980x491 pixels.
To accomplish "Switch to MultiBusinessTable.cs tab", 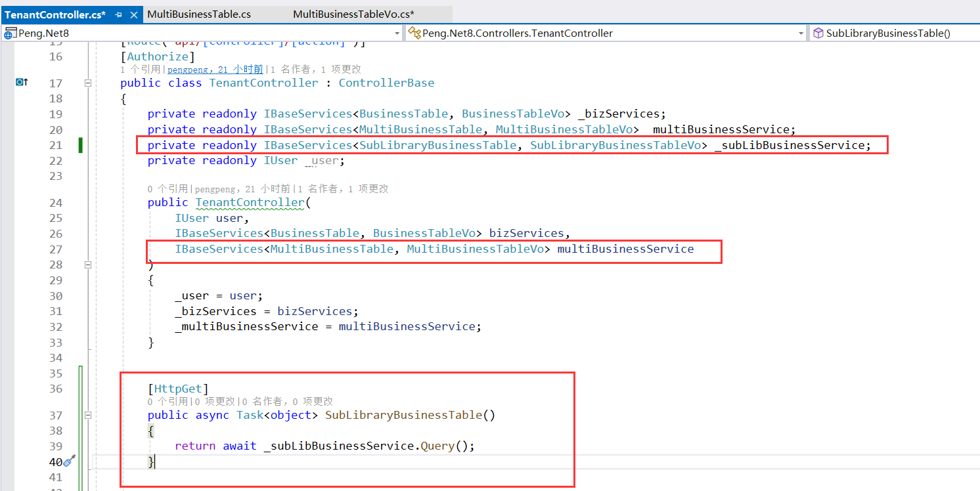I will click(199, 14).
